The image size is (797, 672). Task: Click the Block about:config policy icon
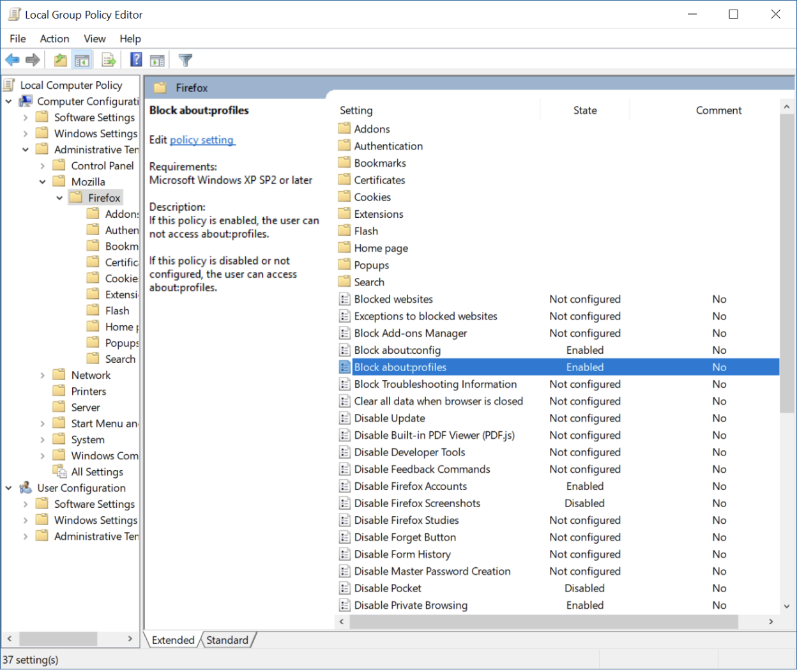[x=344, y=350]
